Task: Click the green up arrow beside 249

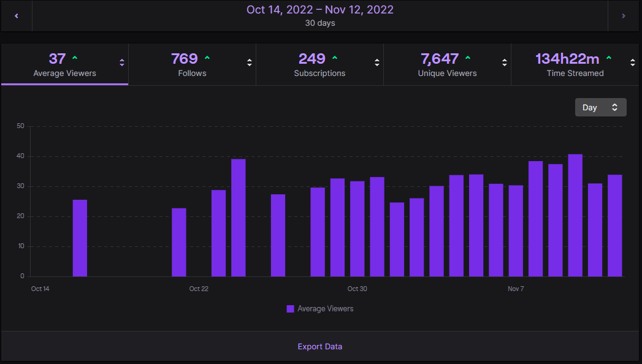Action: 335,58
